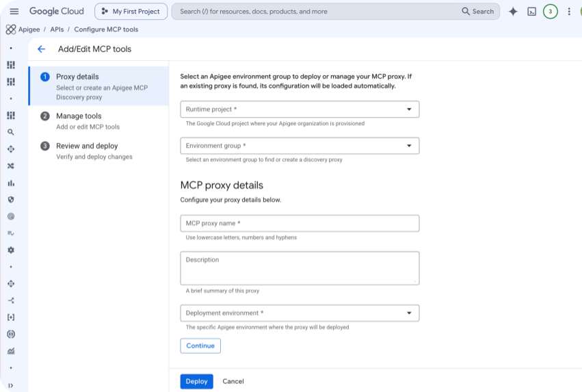Viewport: 582px width, 392px height.
Task: Click 'Configure your proxy details below.' text
Action: [x=230, y=200]
